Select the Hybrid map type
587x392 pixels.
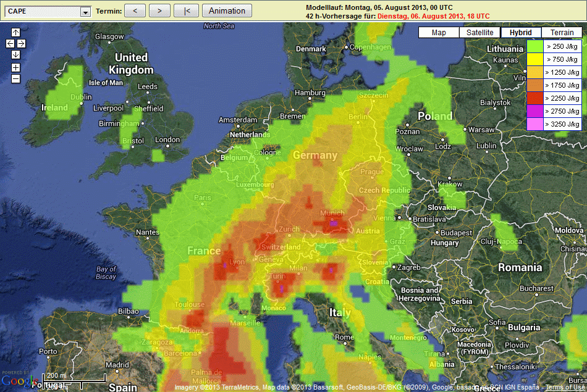[521, 33]
